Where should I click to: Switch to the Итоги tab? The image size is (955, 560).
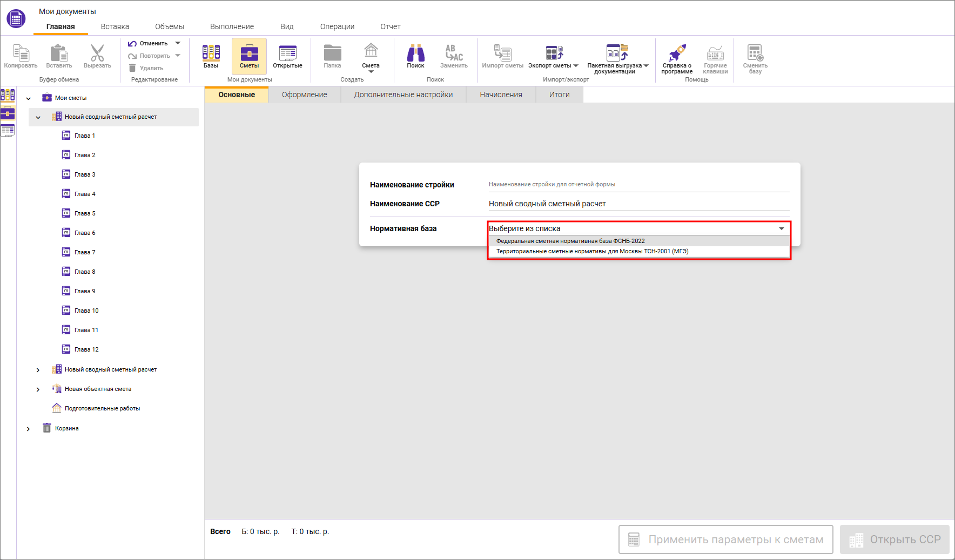tap(559, 95)
